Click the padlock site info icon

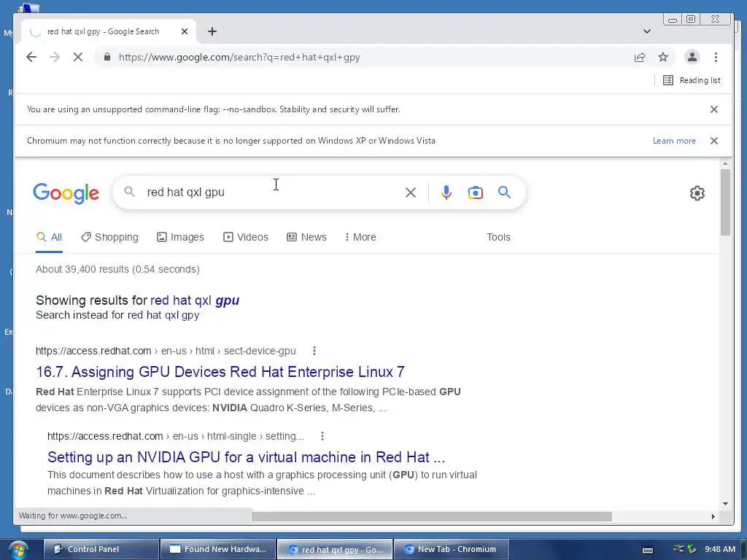coord(107,57)
